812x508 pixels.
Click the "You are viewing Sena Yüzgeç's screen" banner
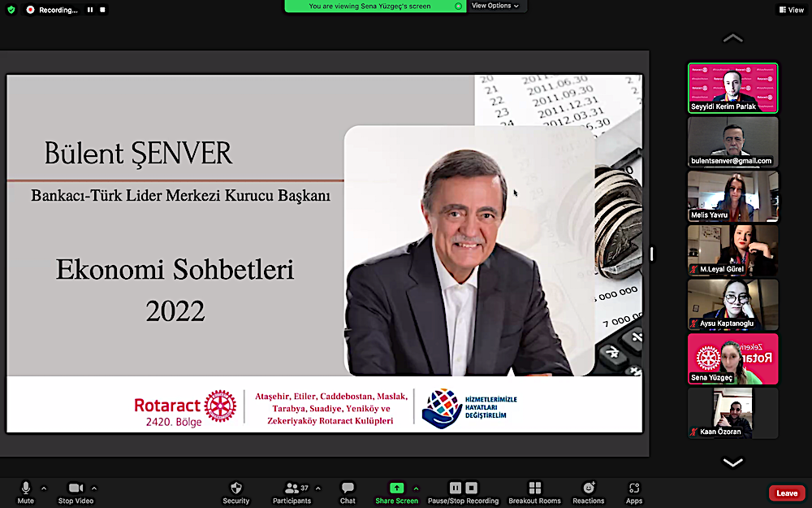(375, 7)
